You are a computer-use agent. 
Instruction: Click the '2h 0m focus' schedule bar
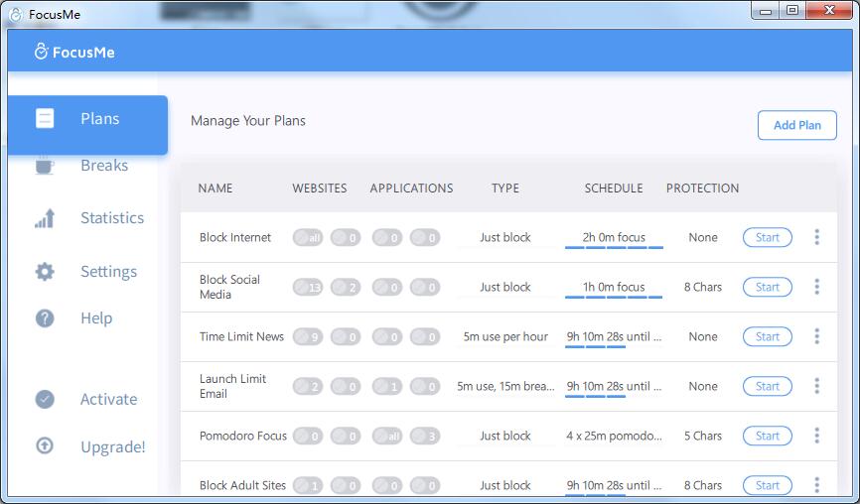click(x=614, y=239)
